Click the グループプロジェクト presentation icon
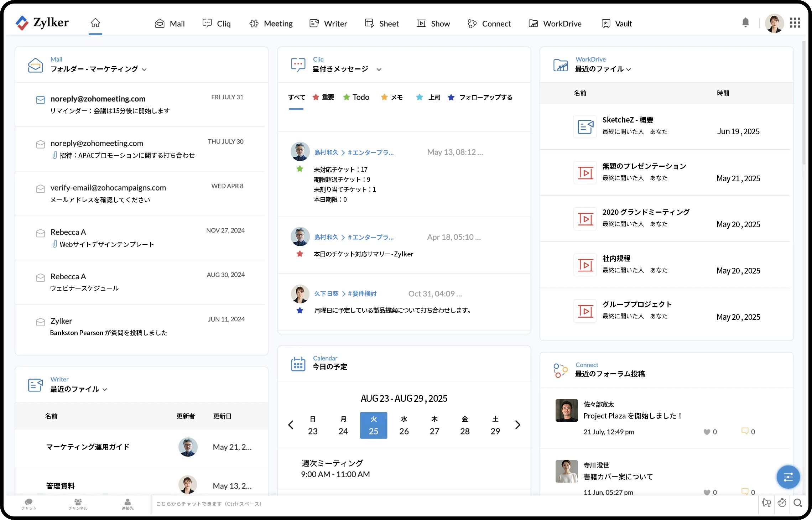 (585, 311)
